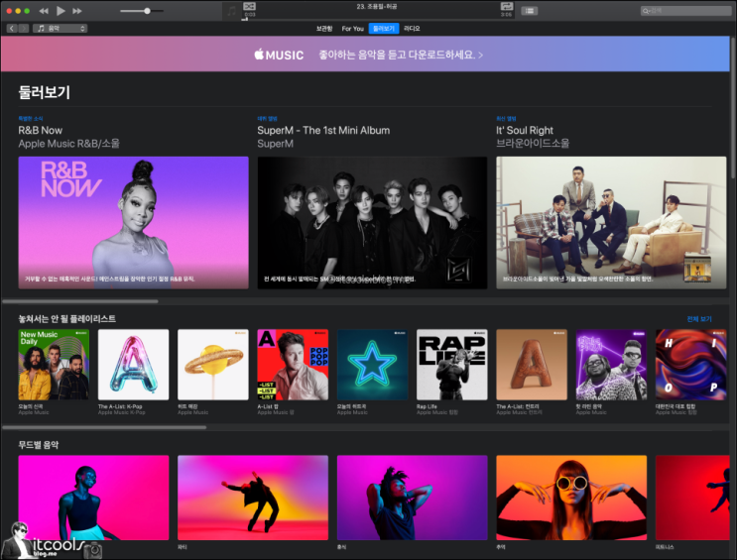Open the neon star playlist cover
Image resolution: width=737 pixels, height=560 pixels.
pos(372,365)
